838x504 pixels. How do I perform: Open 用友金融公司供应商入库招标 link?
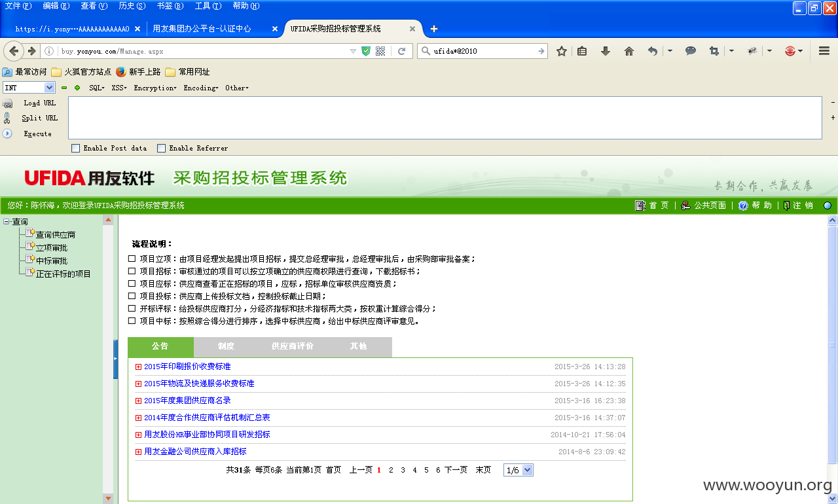(x=195, y=452)
